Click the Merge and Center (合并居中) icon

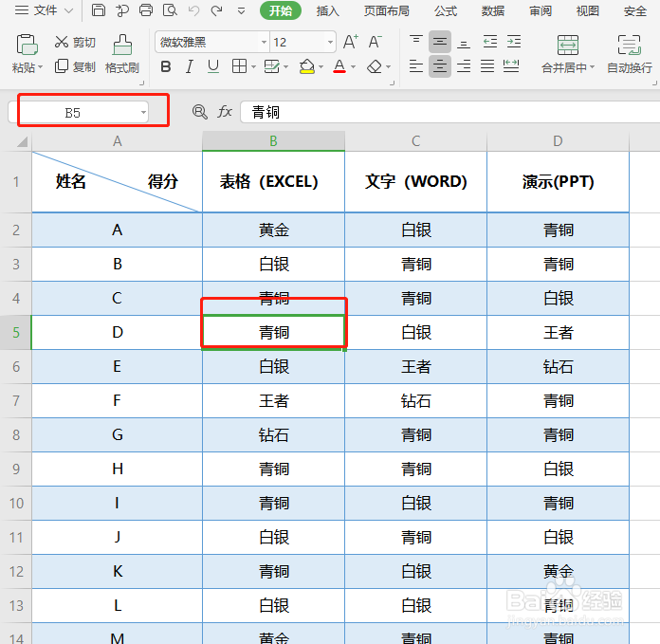(x=568, y=45)
